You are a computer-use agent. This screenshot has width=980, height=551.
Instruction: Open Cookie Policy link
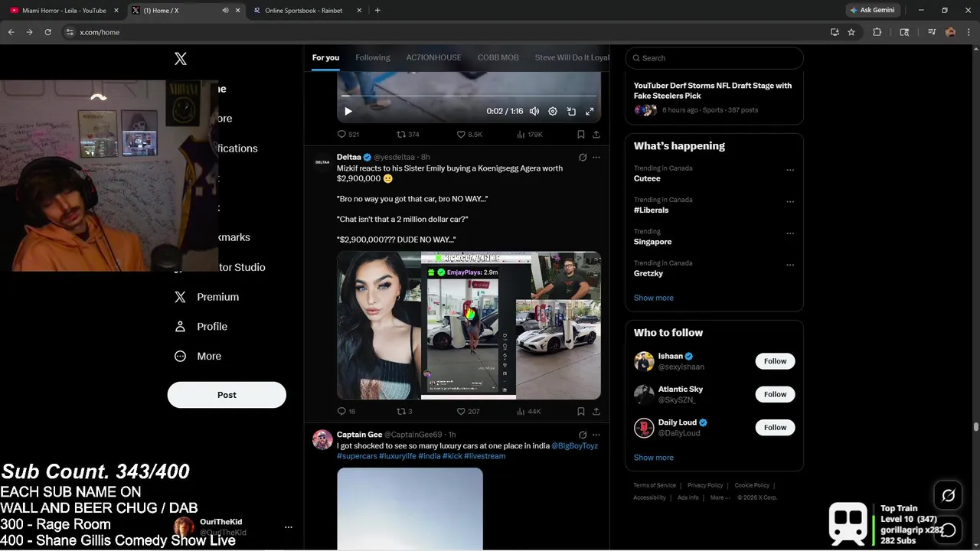752,485
